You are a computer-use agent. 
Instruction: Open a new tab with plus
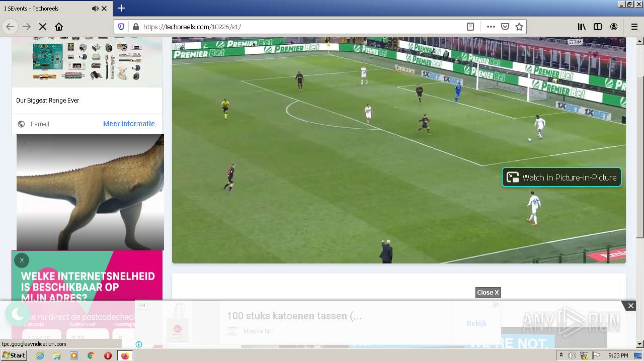(121, 8)
